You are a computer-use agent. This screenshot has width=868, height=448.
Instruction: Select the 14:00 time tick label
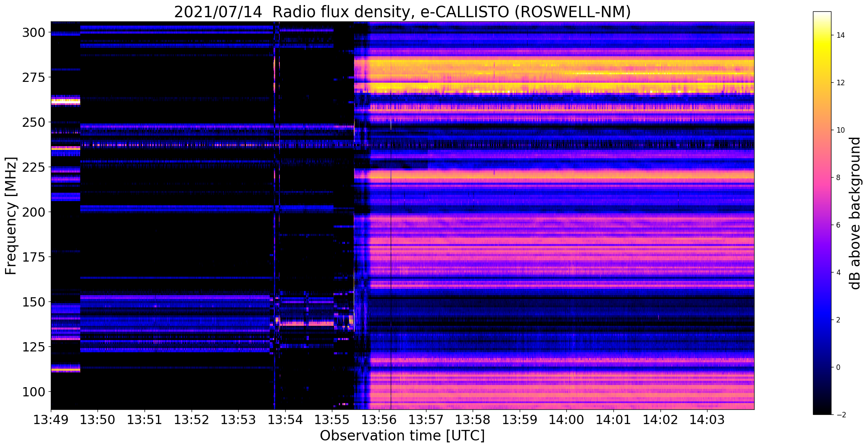pyautogui.click(x=567, y=420)
